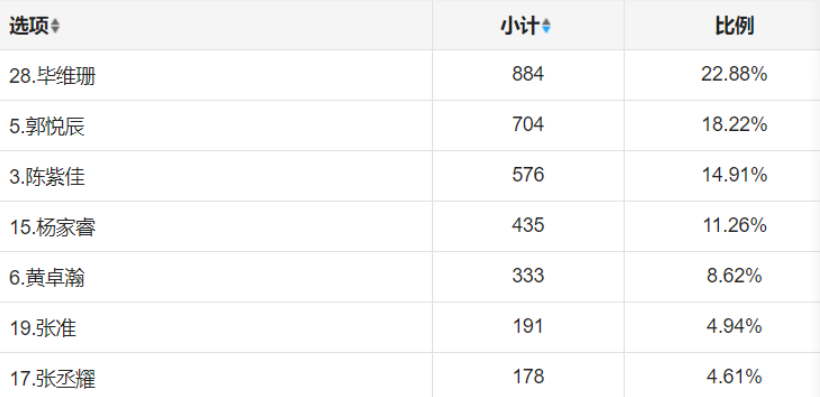Click the 小计 column header label
This screenshot has width=820, height=397.
(520, 26)
